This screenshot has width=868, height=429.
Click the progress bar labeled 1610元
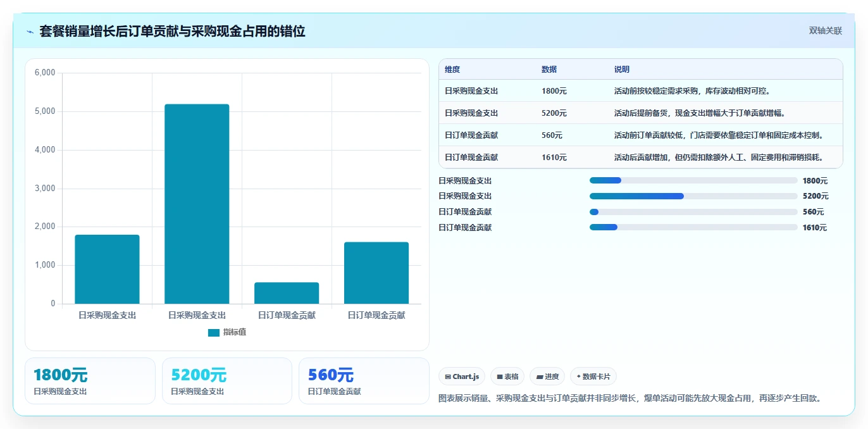tap(693, 227)
